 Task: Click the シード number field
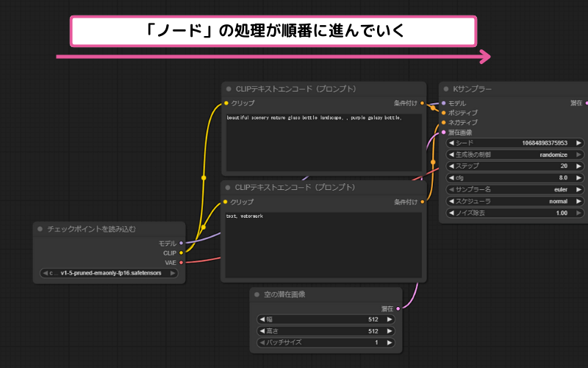tap(515, 143)
